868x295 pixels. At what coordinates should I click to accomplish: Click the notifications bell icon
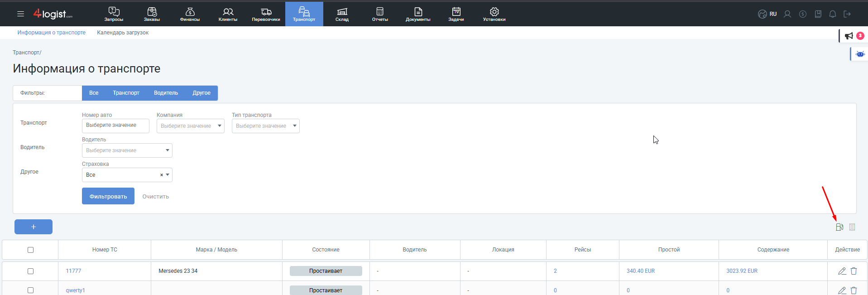832,14
